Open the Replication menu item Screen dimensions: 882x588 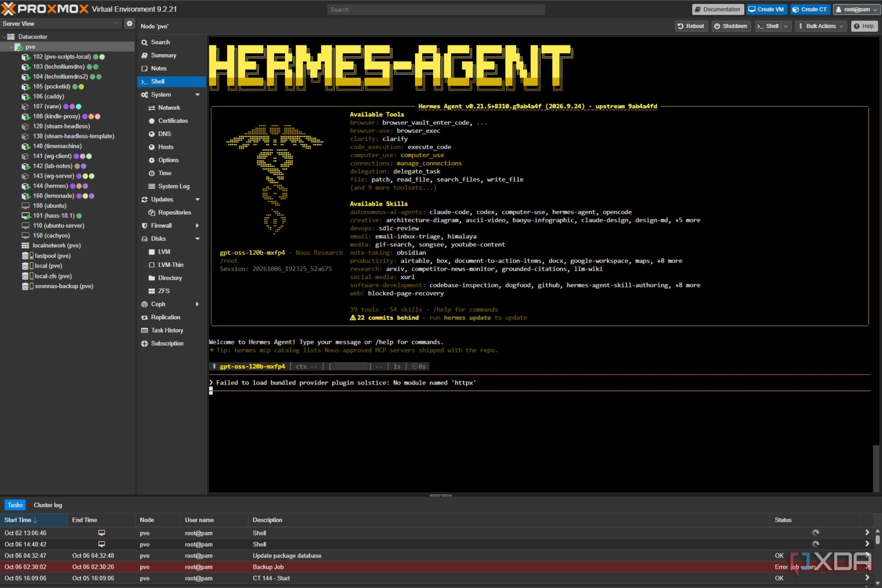click(171, 318)
